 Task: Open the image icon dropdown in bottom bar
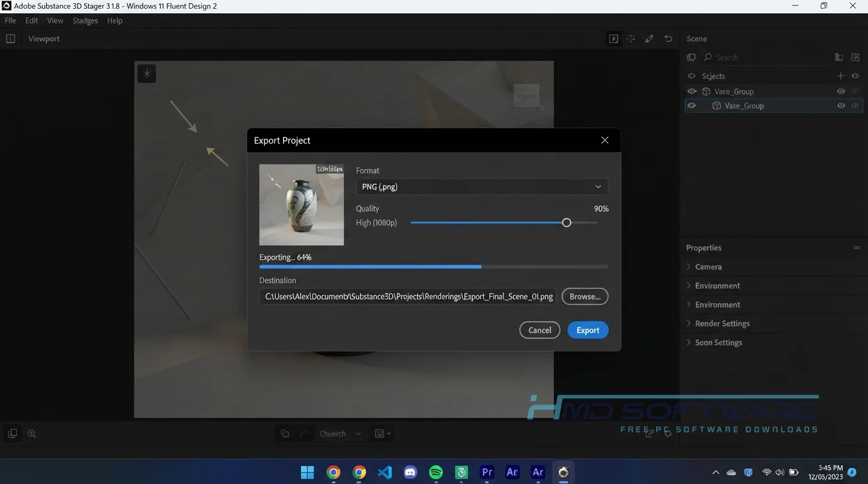pos(383,434)
